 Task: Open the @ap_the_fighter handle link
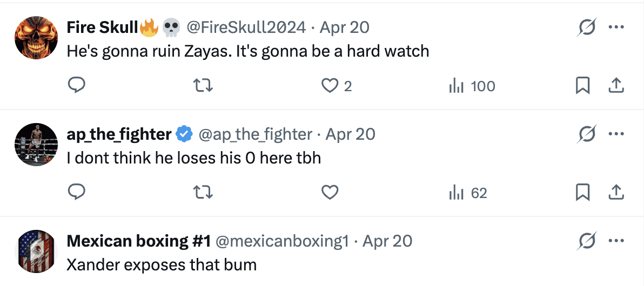point(256,134)
